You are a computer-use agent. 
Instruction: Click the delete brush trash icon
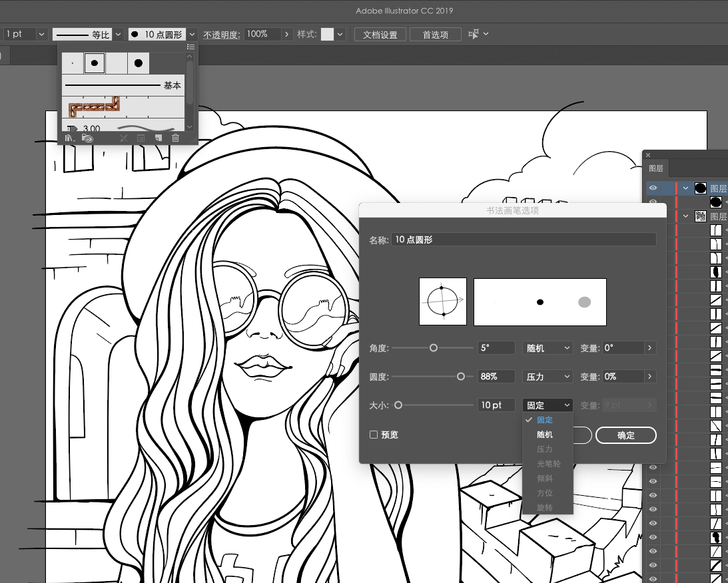[175, 138]
